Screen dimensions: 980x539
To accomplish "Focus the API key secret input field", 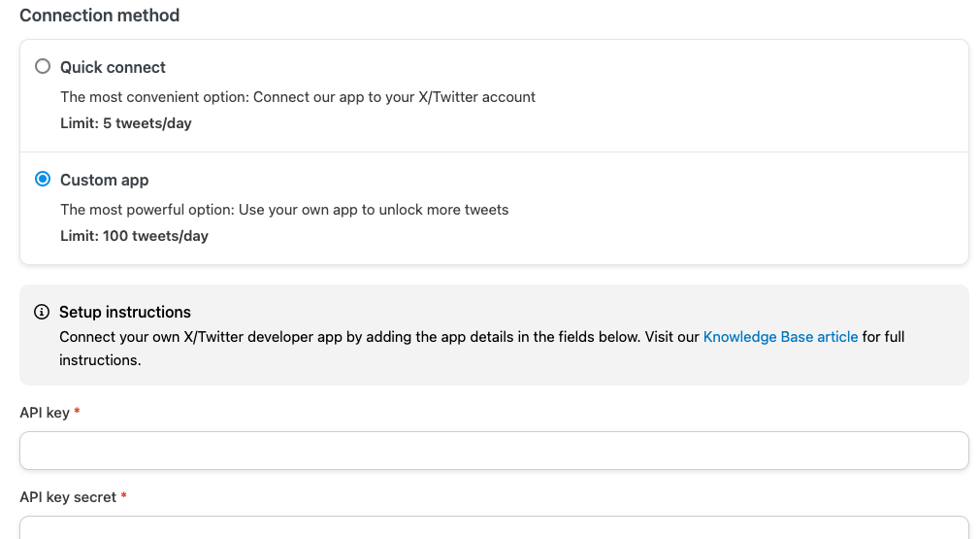I will (x=494, y=528).
